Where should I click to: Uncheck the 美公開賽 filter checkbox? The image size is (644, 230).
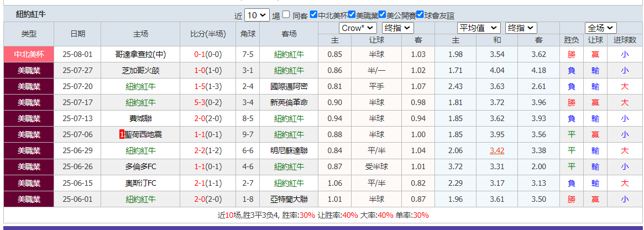[382, 15]
